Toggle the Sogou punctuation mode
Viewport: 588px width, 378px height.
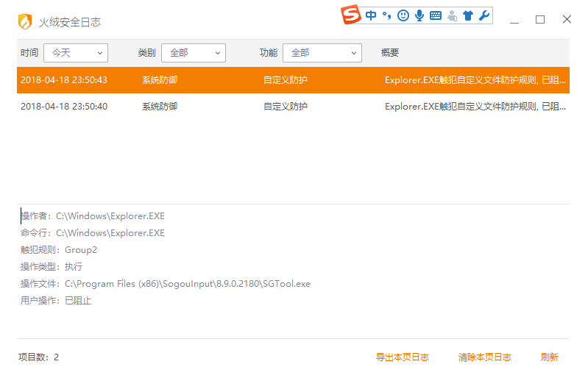tap(387, 15)
